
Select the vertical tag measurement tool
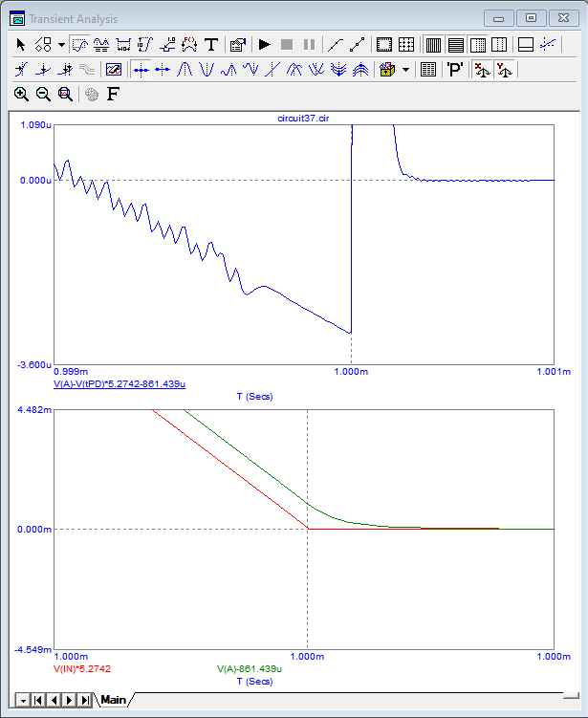coord(145,44)
